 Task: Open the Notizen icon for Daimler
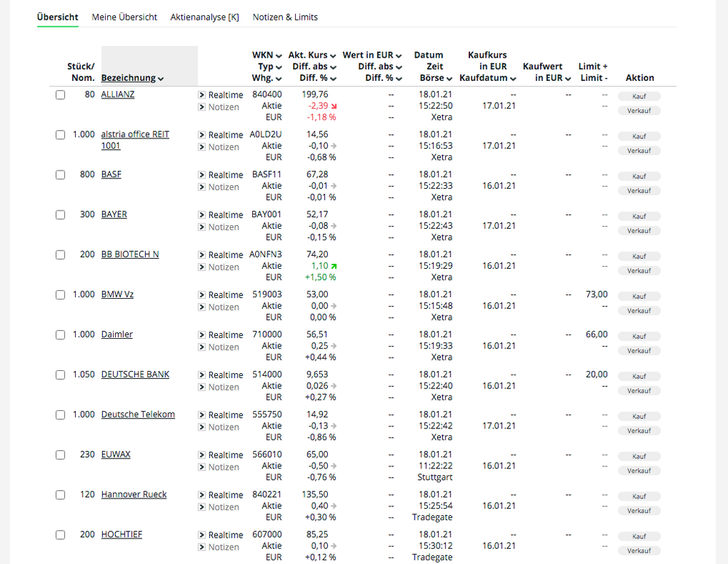tap(202, 348)
